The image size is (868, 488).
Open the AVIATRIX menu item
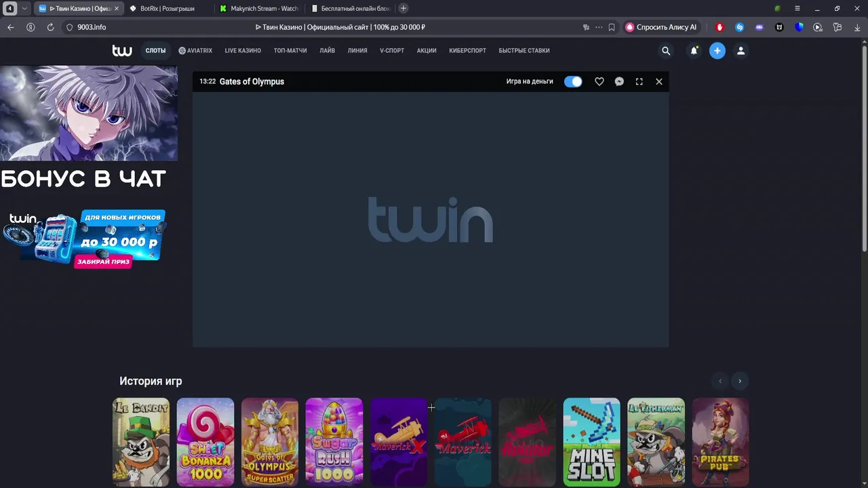tap(195, 51)
